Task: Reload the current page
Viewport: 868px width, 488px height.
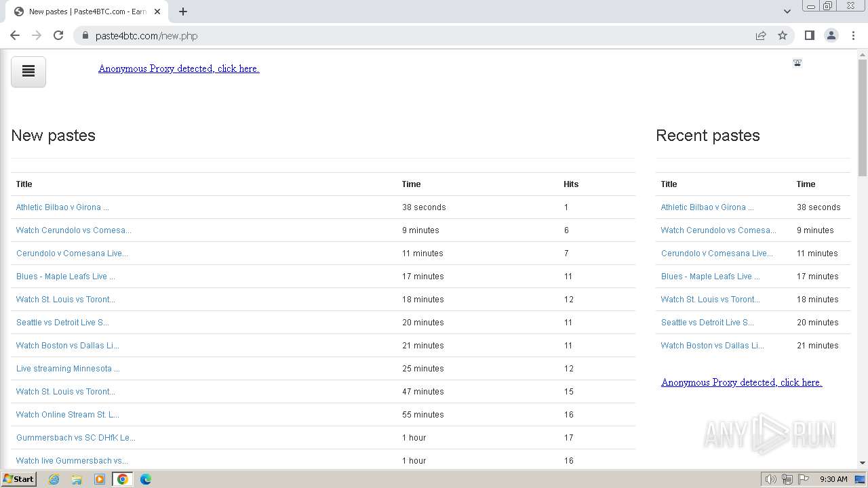Action: 58,35
